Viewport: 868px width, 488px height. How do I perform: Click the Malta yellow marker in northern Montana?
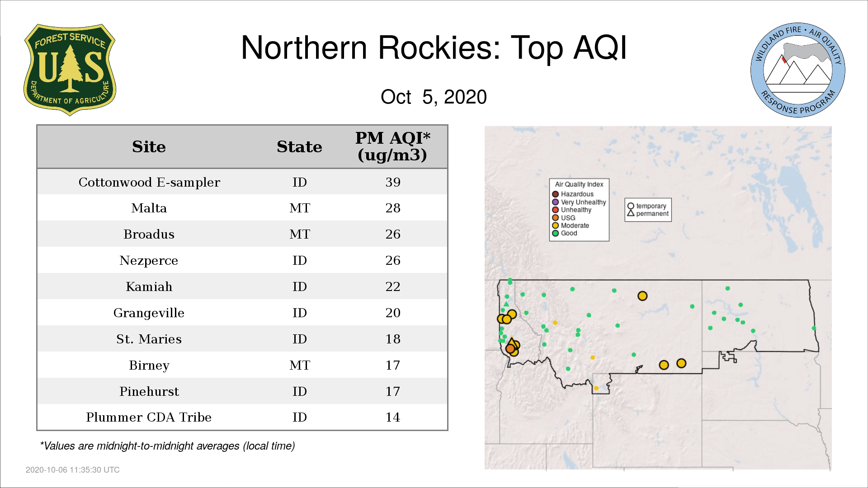pyautogui.click(x=642, y=296)
